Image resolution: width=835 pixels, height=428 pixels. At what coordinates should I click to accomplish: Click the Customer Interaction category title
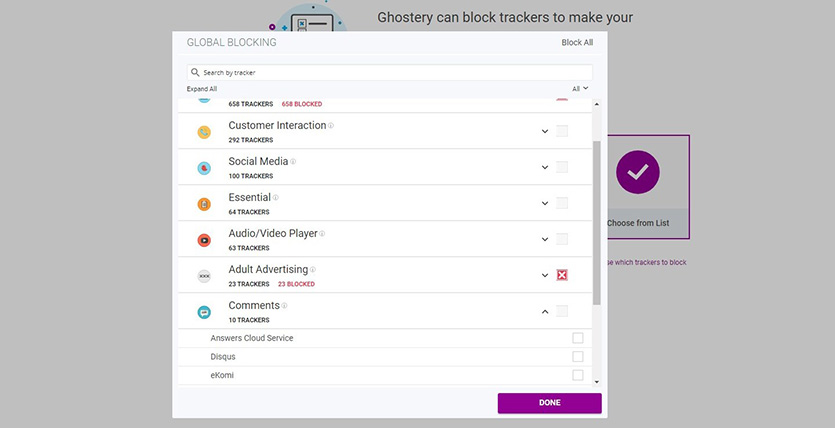click(277, 126)
